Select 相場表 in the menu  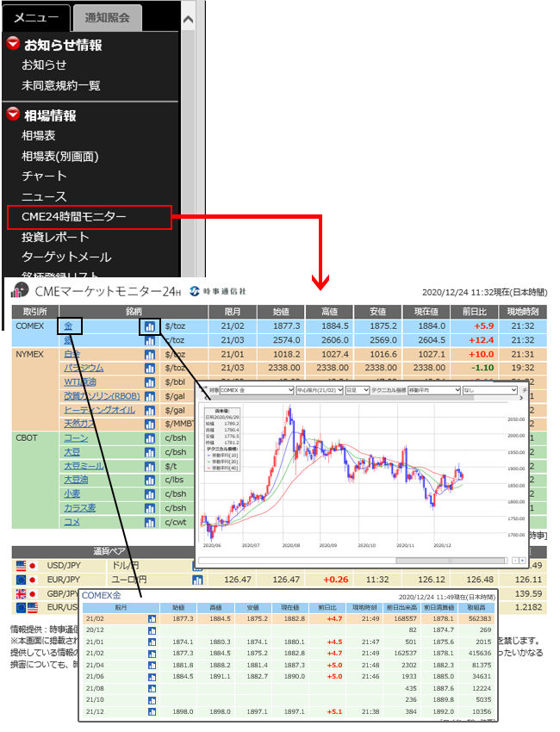click(38, 136)
